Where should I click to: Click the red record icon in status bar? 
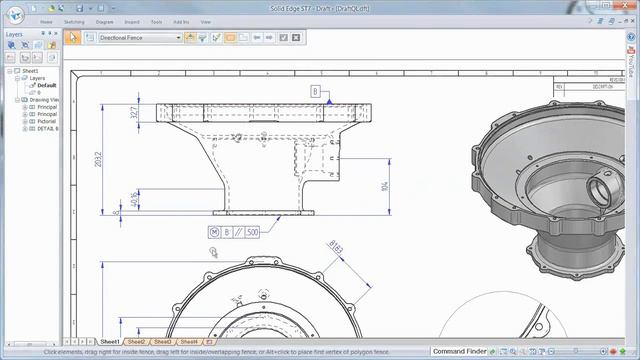(x=613, y=351)
